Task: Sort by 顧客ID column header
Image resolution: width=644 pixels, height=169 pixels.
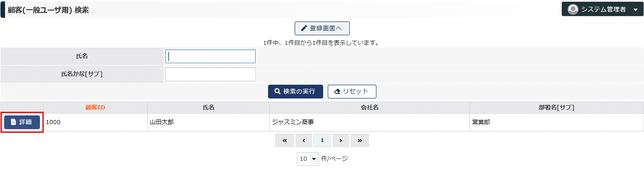Action: click(x=95, y=108)
